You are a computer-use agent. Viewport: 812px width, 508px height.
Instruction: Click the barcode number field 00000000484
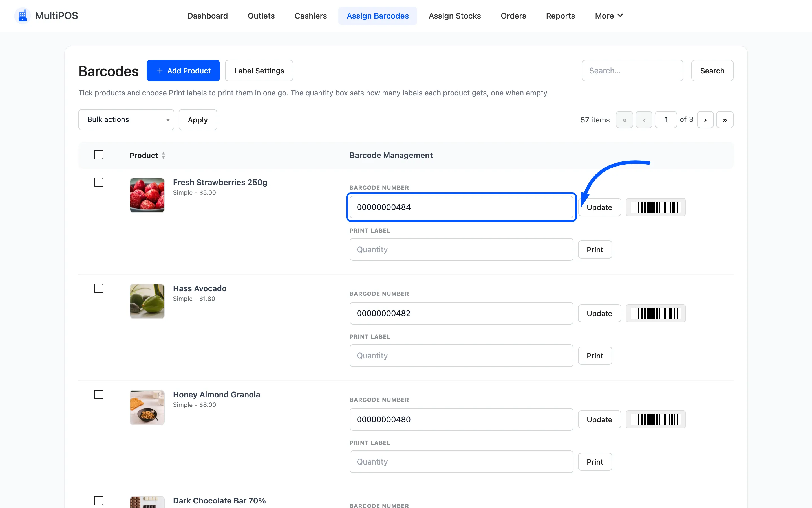pos(461,207)
